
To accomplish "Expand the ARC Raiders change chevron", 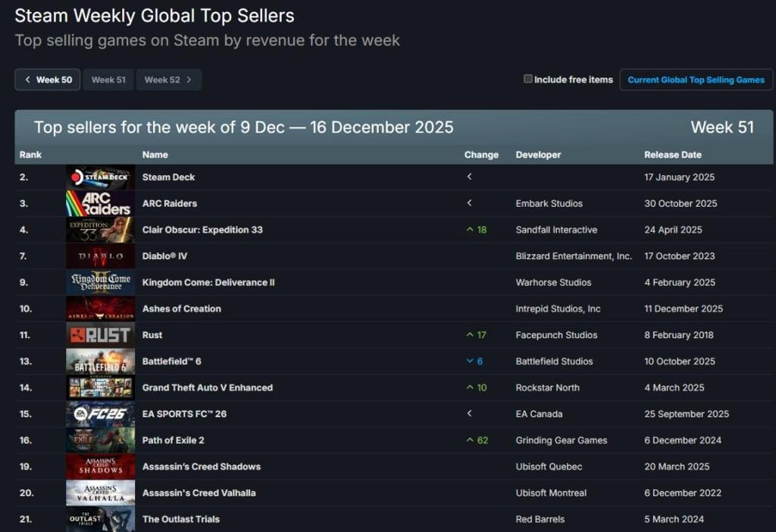I will point(469,203).
